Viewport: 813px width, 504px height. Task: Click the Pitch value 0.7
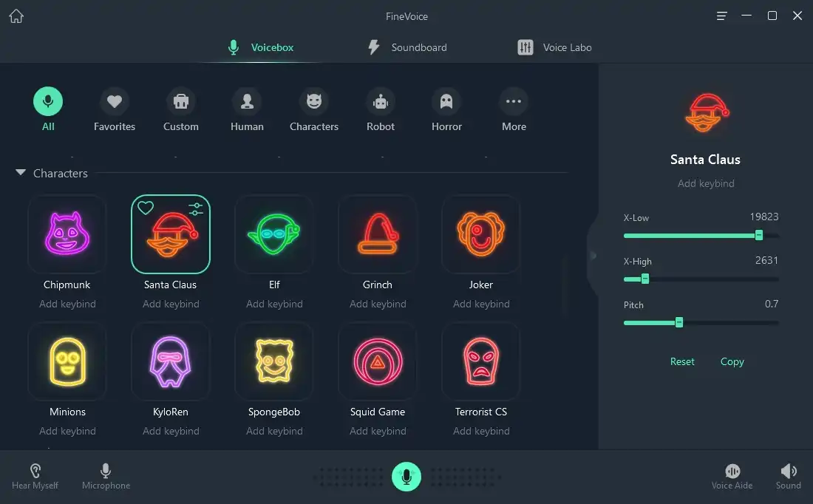(x=772, y=304)
